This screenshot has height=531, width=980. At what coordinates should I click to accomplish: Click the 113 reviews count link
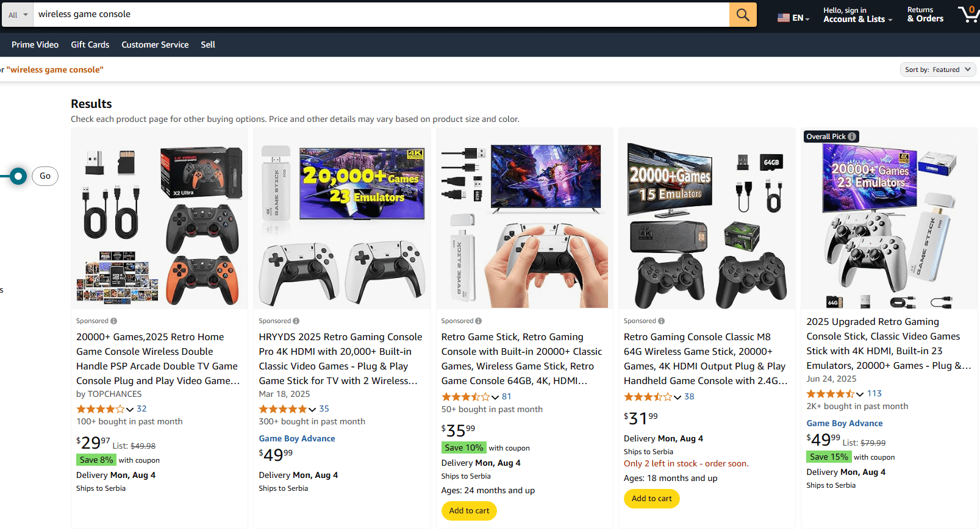[874, 393]
